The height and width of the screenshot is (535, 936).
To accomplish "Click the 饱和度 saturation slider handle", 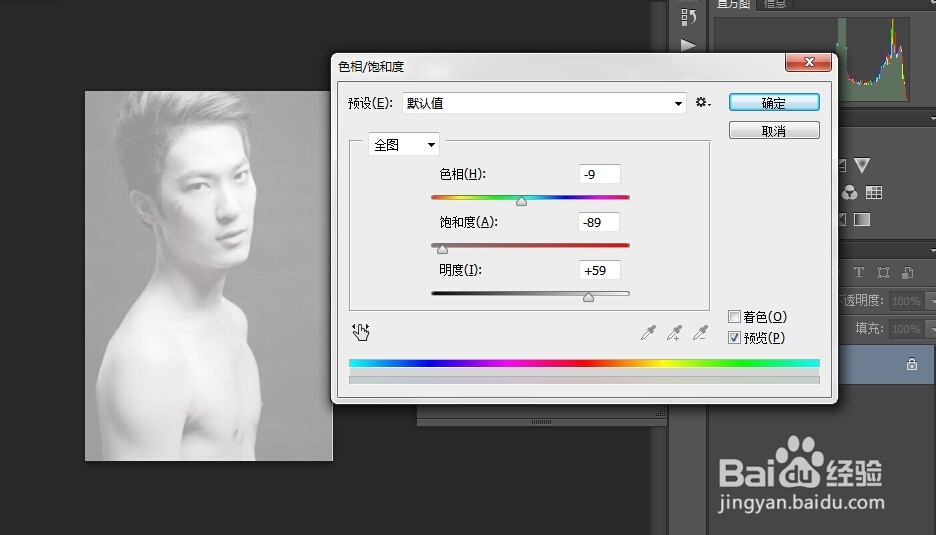I will (x=442, y=250).
